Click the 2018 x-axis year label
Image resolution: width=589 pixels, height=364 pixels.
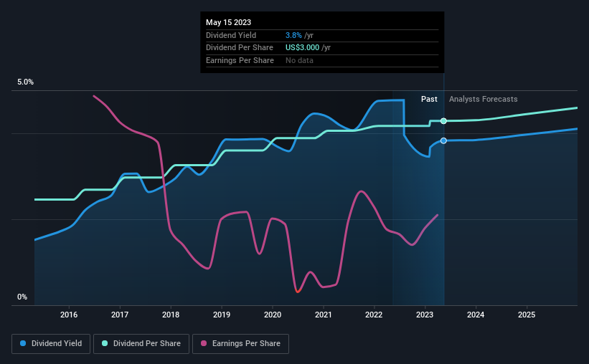(171, 315)
